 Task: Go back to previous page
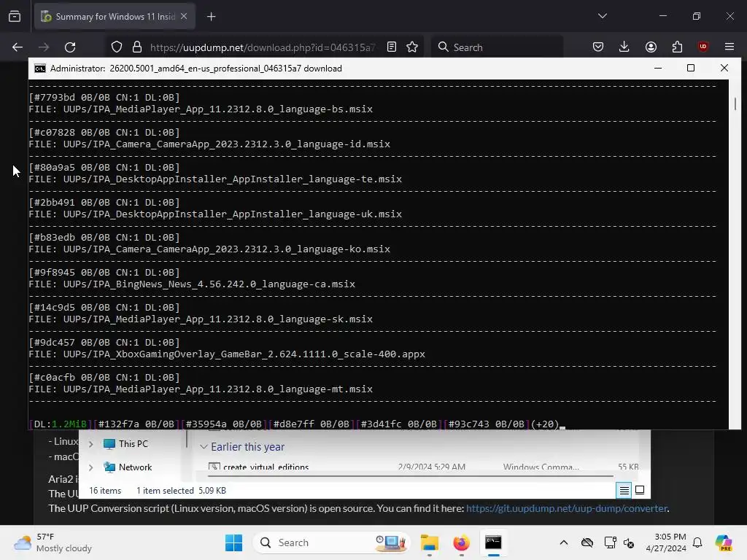(18, 47)
